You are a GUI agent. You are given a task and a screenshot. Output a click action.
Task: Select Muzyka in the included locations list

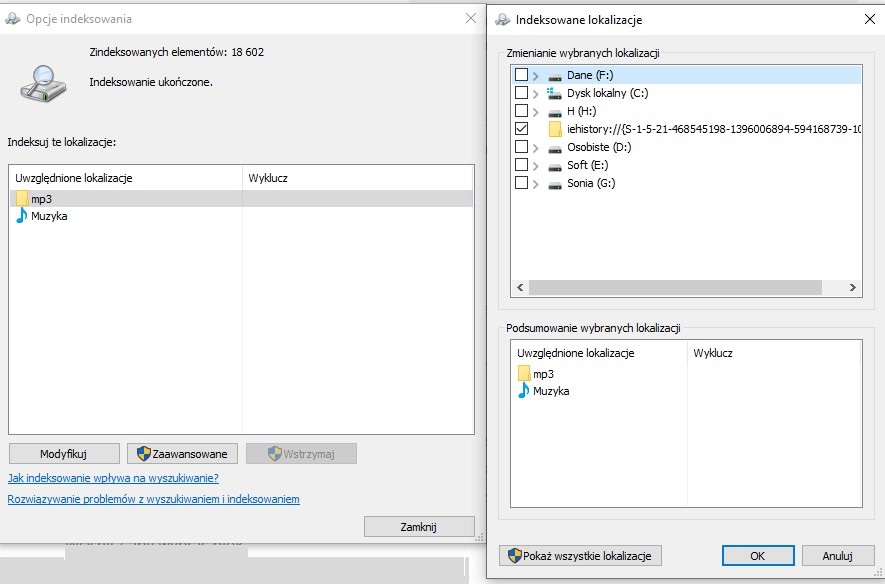point(49,216)
